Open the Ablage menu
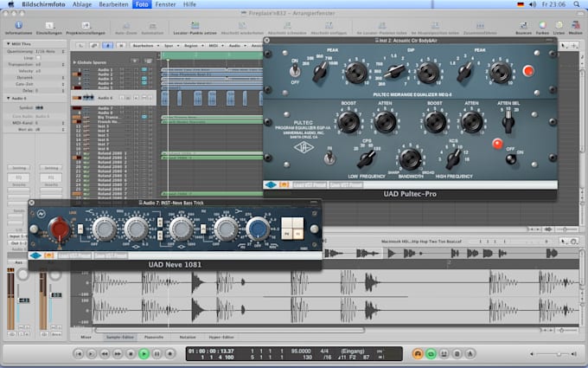Screen dimensions: 588x368 [x=82, y=4]
